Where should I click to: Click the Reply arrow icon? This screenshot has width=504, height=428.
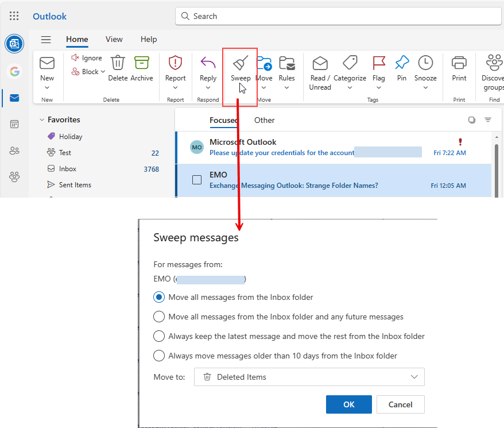208,62
